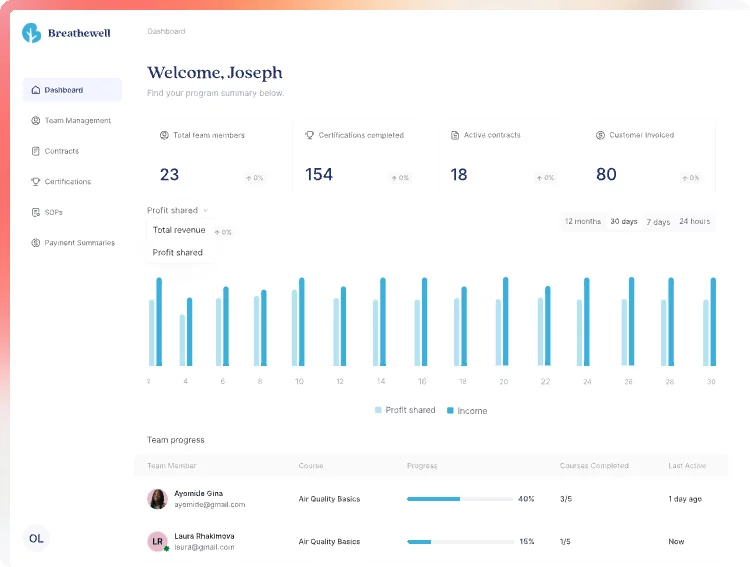Image resolution: width=750 pixels, height=567 pixels.
Task: Click the Dashboard breadcrumb link
Action: pos(166,31)
